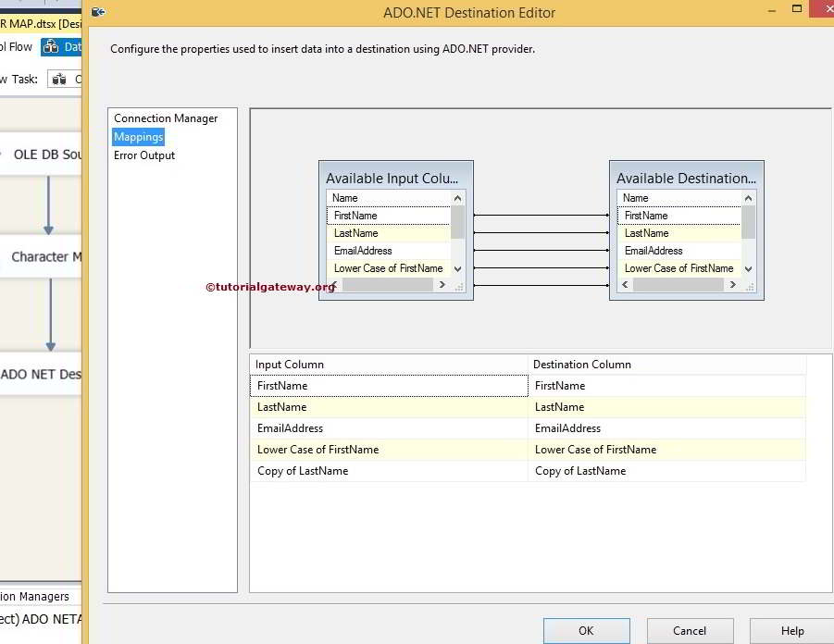This screenshot has width=834, height=644.
Task: Click the Data Flow tab icon
Action: pyautogui.click(x=50, y=46)
